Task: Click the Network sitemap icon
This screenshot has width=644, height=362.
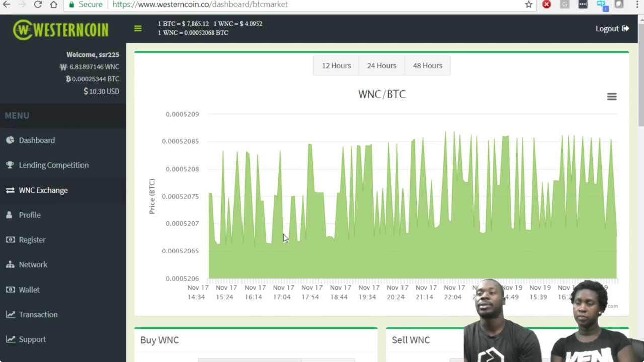Action: pyautogui.click(x=10, y=264)
